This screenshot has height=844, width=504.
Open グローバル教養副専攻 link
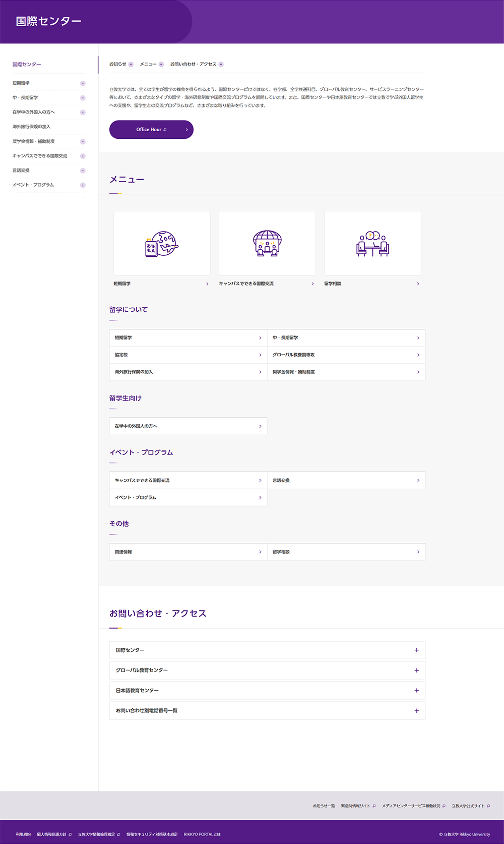click(x=346, y=355)
